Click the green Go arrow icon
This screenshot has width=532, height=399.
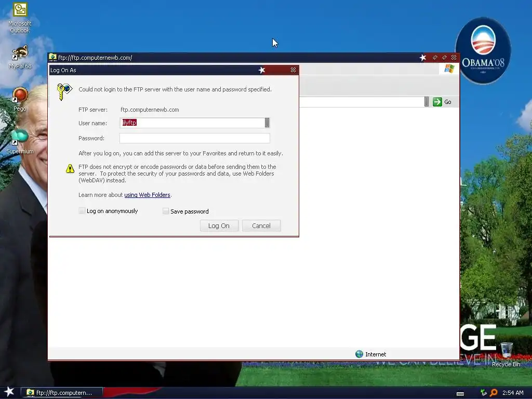pyautogui.click(x=437, y=102)
